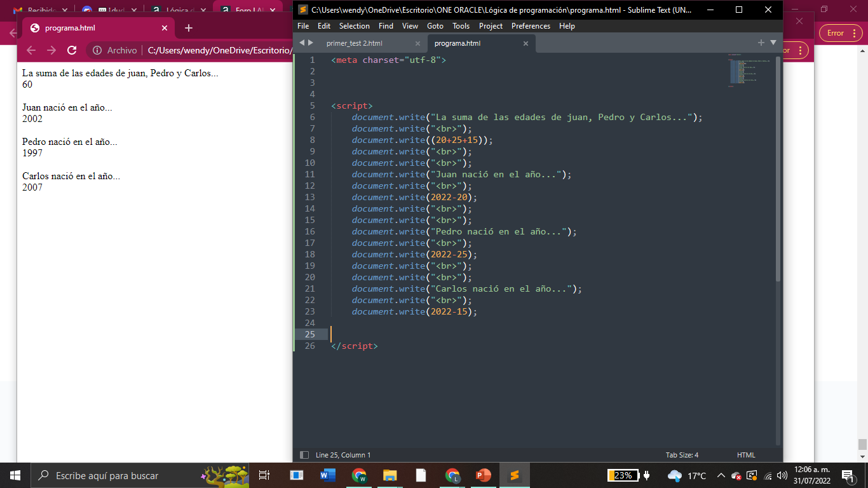Toggle the side bar icon in status bar

304,455
